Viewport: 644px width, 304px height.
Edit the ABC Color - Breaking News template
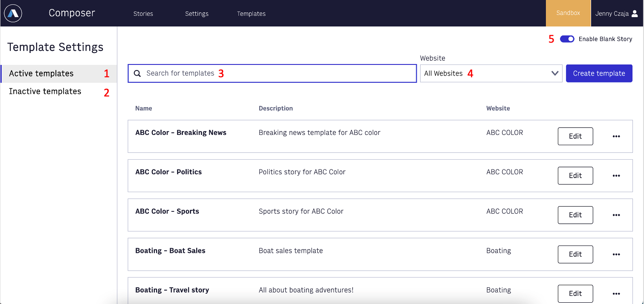(575, 136)
